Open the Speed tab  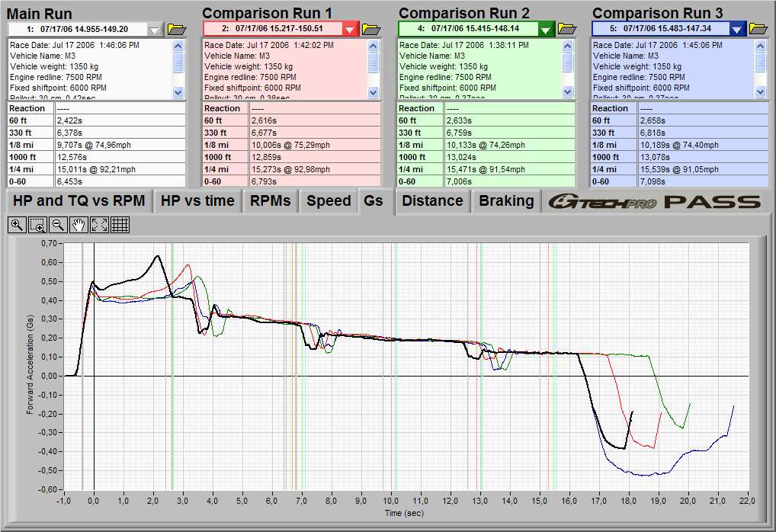coord(329,201)
